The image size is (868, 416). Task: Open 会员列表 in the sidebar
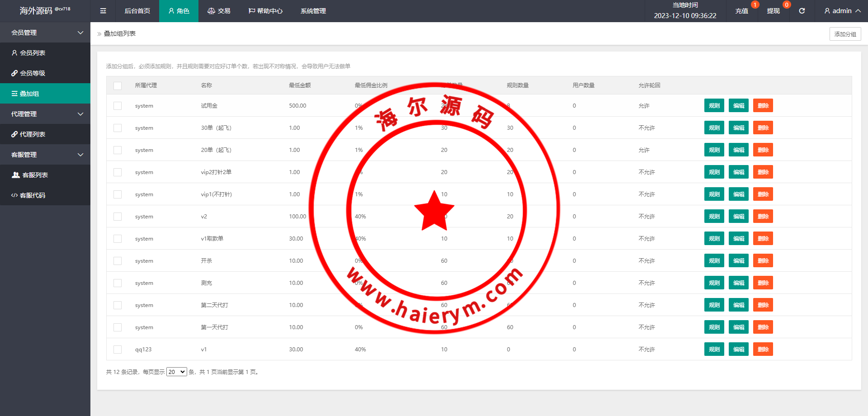[33, 53]
